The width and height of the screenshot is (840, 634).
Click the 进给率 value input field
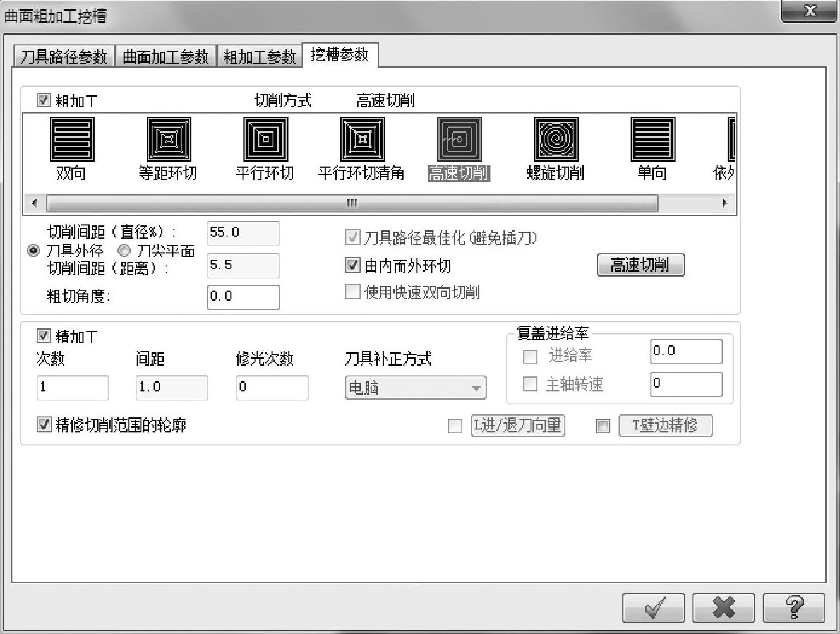click(686, 352)
